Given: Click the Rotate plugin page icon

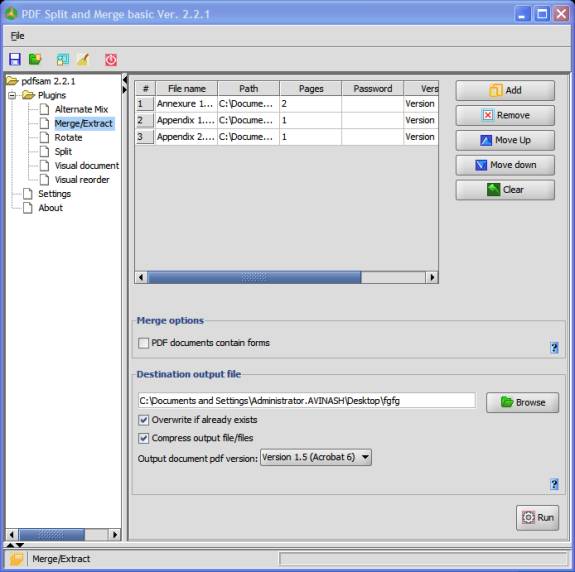Looking at the screenshot, I should point(44,137).
